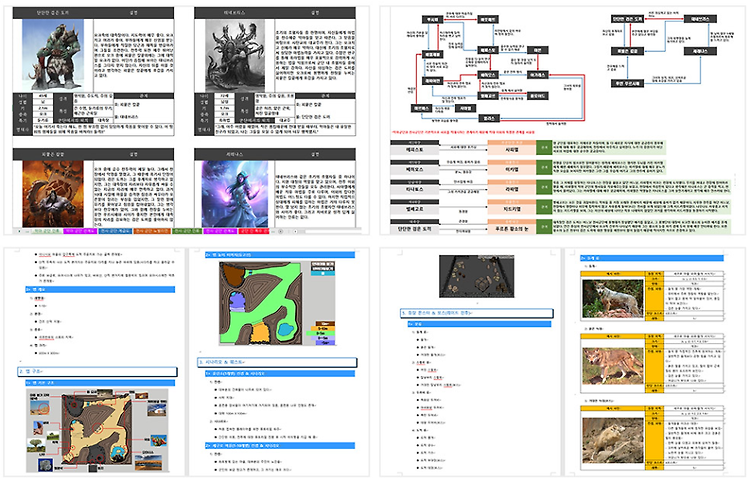Select the pale wolf among boulders photo

[x=612, y=441]
